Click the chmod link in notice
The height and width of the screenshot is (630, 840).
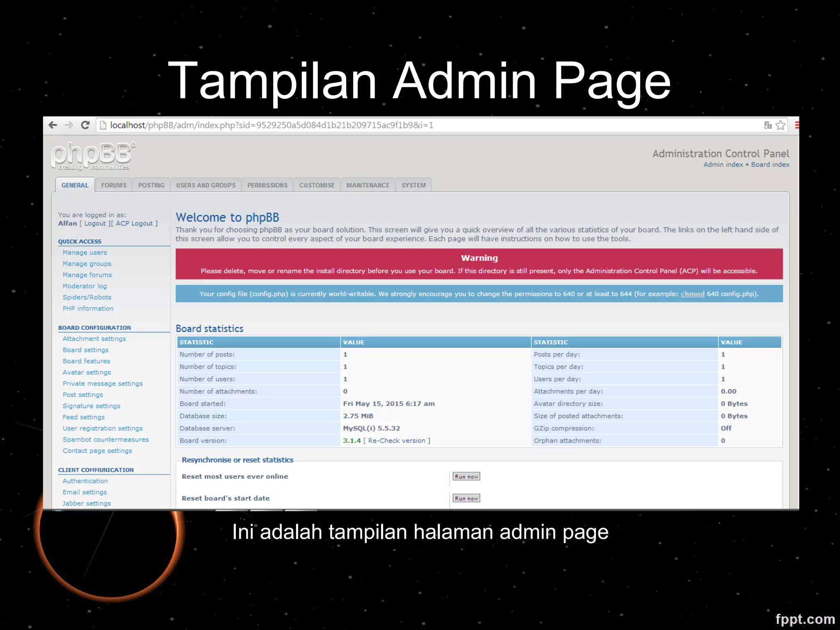click(692, 294)
